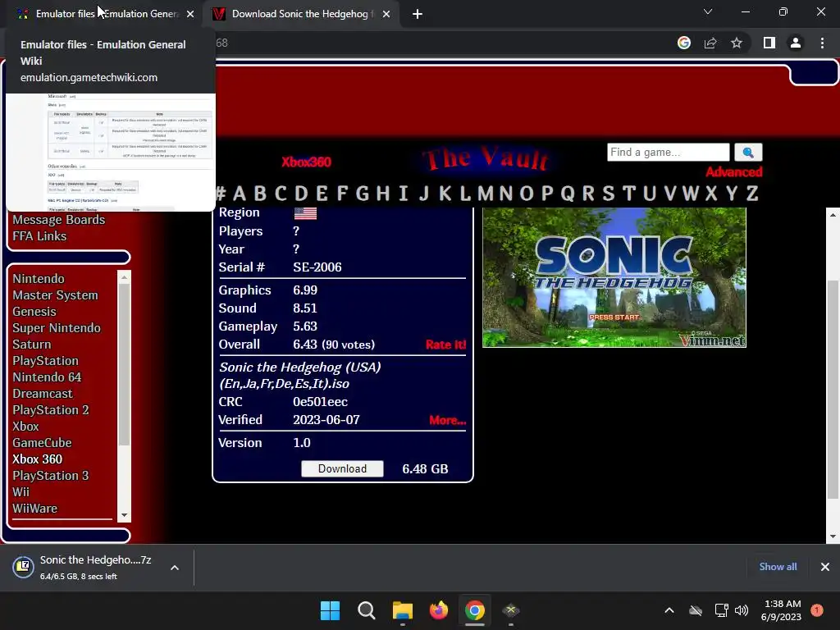This screenshot has width=840, height=630.
Task: Browse games starting with letter A
Action: click(x=240, y=193)
